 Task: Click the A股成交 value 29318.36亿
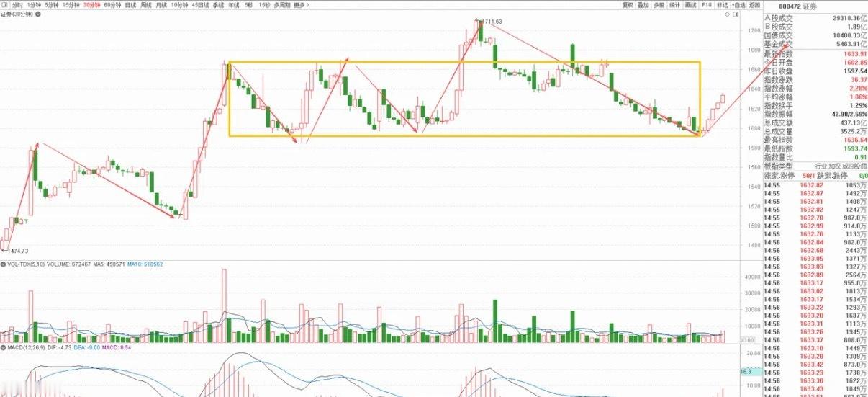pyautogui.click(x=849, y=17)
